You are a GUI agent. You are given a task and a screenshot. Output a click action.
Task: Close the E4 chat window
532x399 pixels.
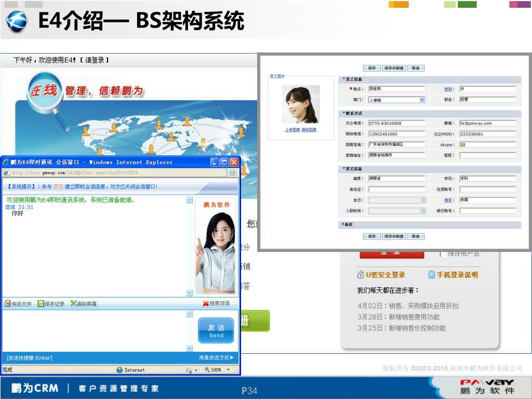[234, 162]
